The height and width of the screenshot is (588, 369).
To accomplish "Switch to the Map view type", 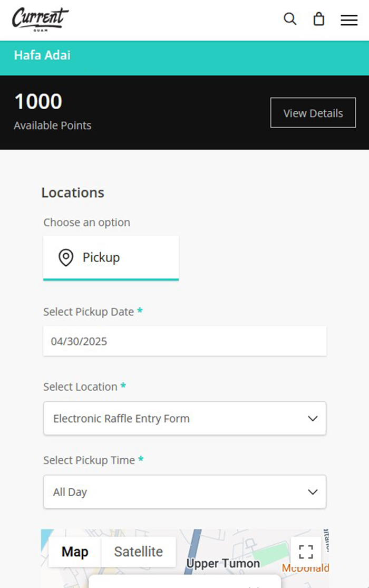I will click(x=75, y=552).
